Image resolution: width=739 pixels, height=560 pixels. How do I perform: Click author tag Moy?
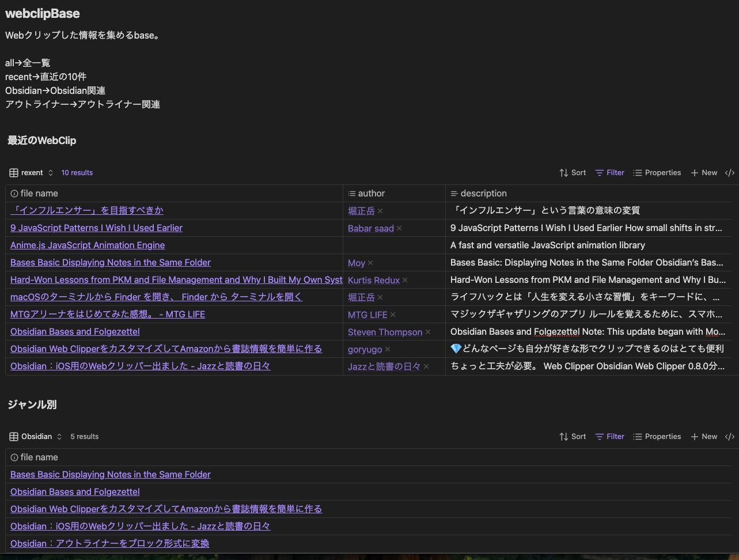(x=357, y=263)
